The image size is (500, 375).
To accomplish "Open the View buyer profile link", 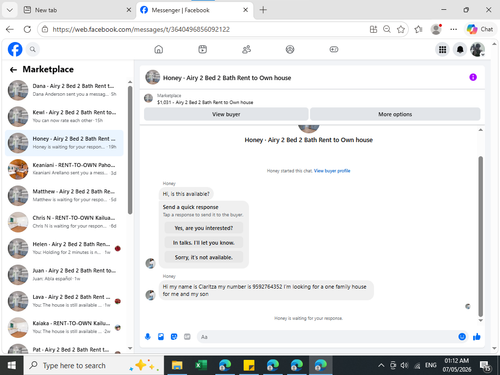I will pos(332,171).
